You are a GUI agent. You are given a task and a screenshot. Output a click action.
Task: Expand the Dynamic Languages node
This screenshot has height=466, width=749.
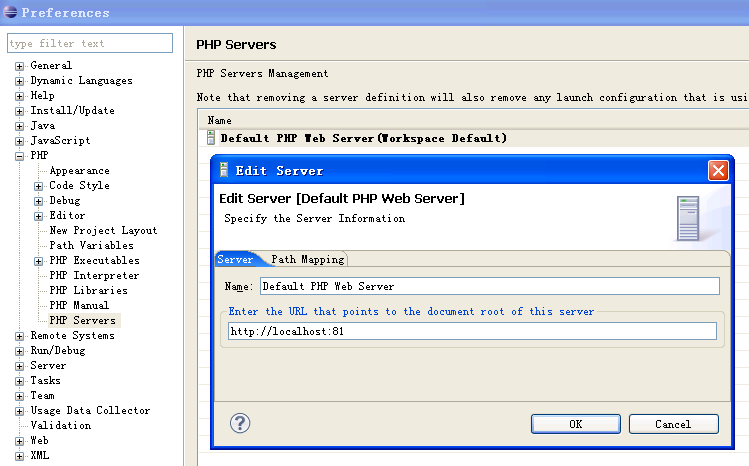(x=19, y=81)
